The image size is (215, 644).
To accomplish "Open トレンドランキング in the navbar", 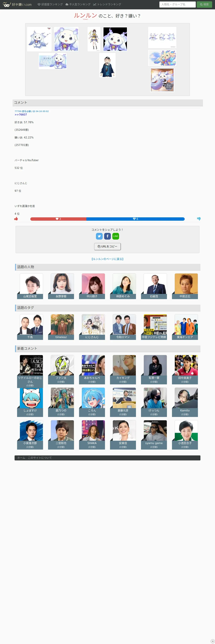I will [107, 5].
